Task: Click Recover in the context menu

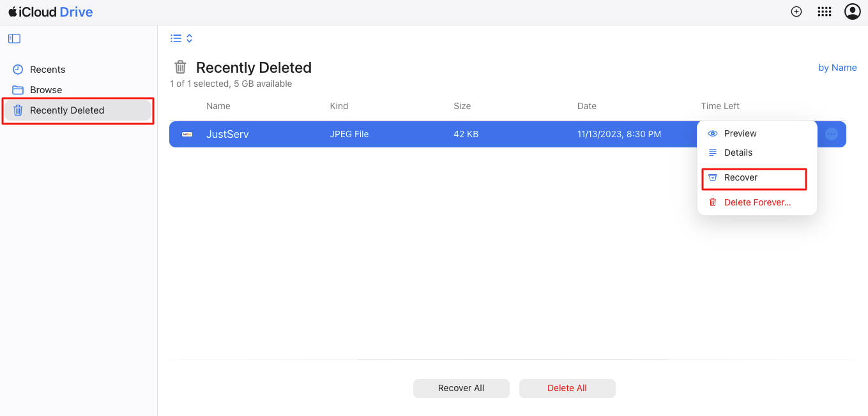Action: pyautogui.click(x=740, y=177)
